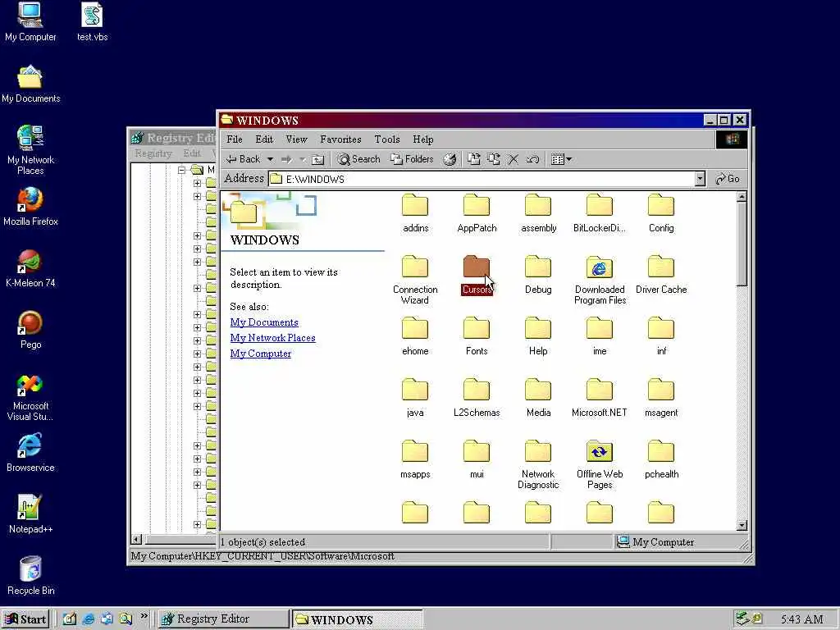Go up one folder level

318,159
